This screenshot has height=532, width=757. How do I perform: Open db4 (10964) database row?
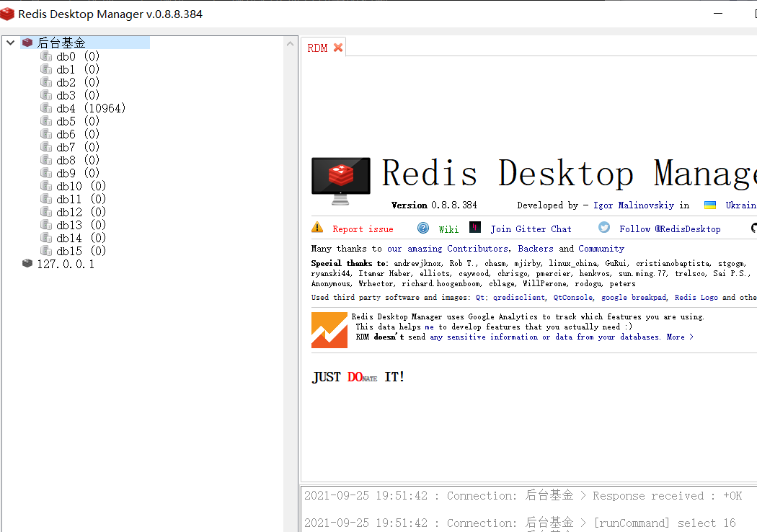click(x=91, y=108)
